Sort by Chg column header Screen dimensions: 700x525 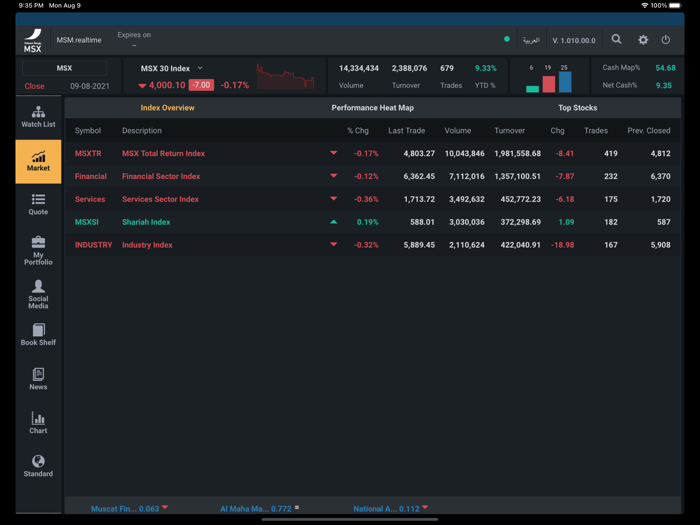pyautogui.click(x=557, y=130)
